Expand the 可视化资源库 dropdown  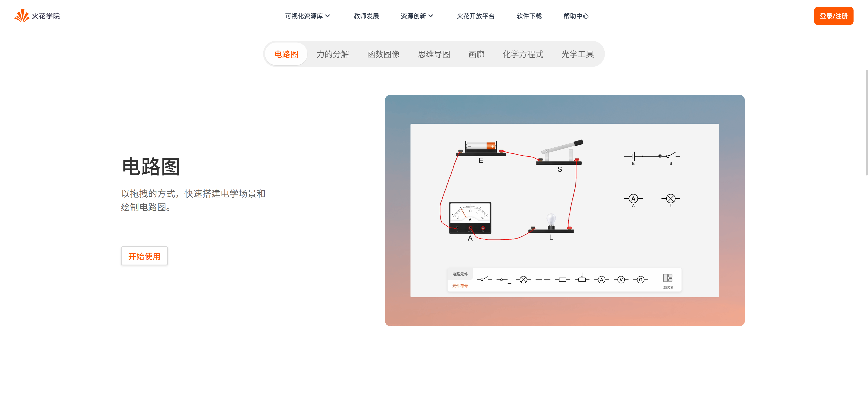(x=307, y=16)
